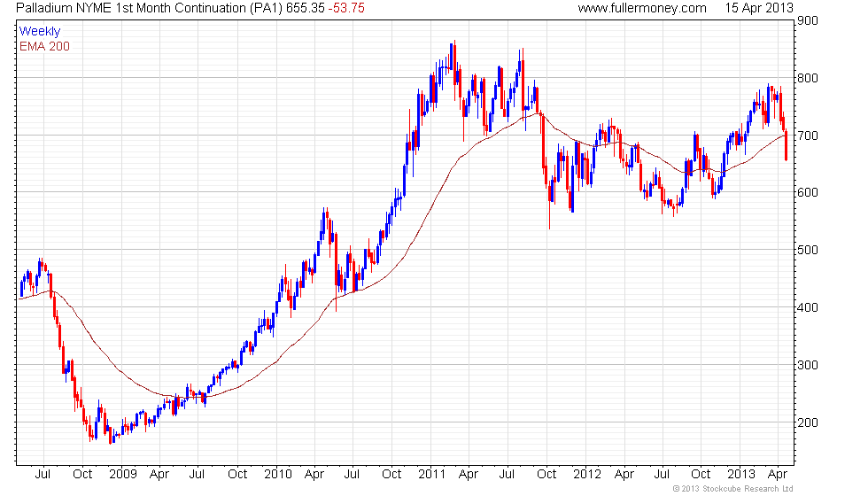
Task: Click the Oct label just before 2009
Action: (82, 475)
